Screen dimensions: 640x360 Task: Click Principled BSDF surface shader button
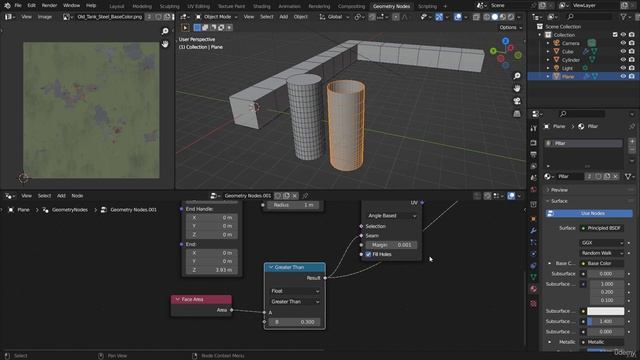pos(602,228)
